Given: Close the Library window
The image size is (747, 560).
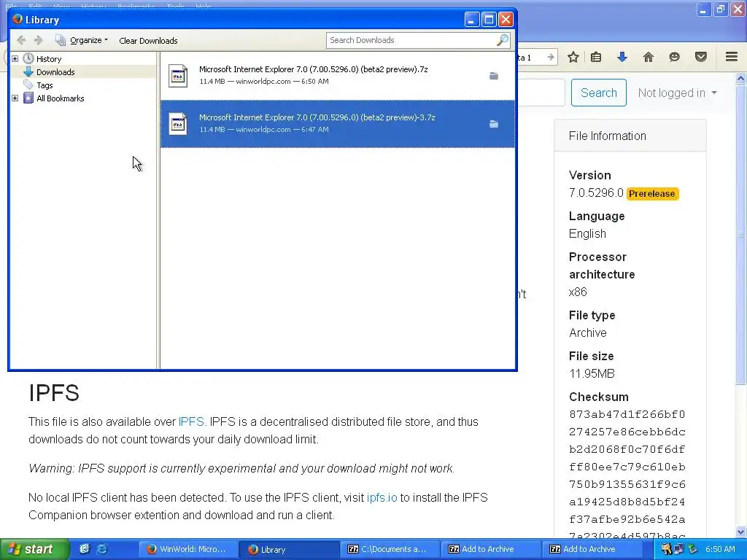Looking at the screenshot, I should [x=506, y=20].
